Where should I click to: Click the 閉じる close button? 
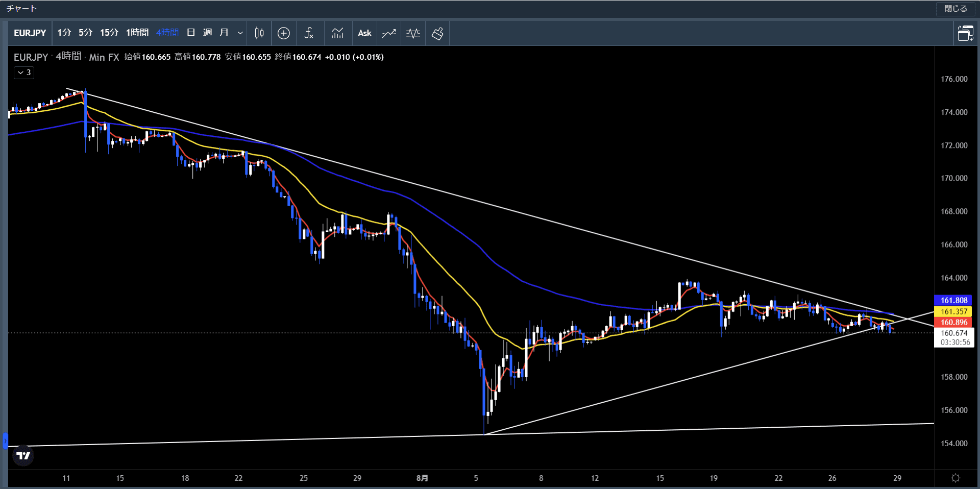[955, 9]
